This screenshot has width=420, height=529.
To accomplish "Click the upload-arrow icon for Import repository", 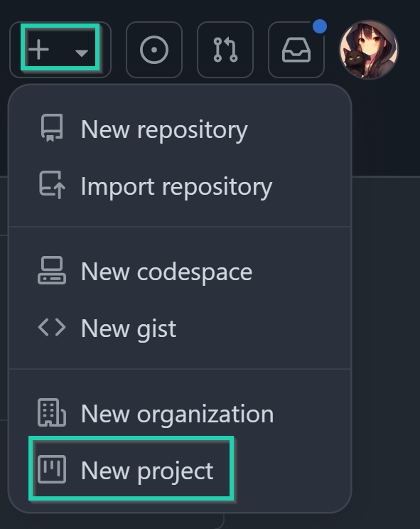I will pyautogui.click(x=52, y=185).
